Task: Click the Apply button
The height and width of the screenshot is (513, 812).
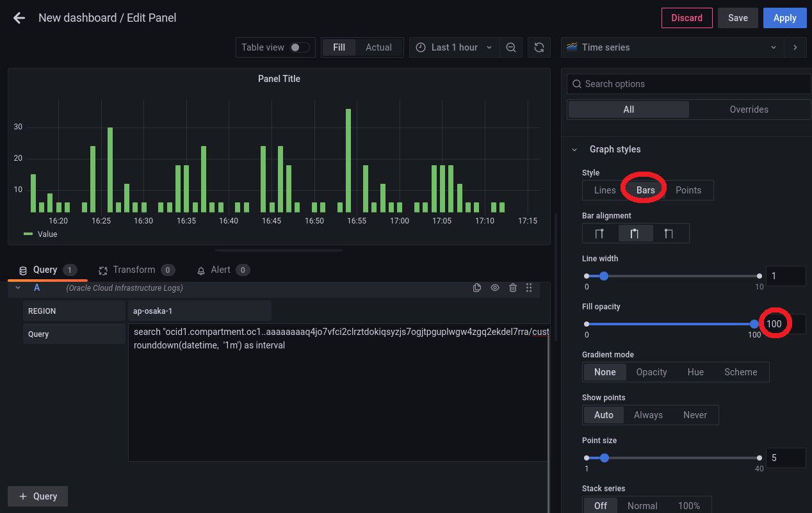Action: tap(784, 18)
